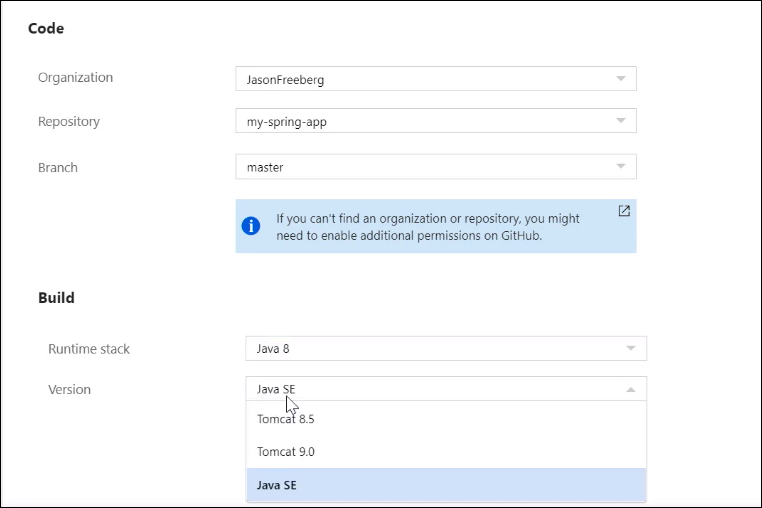
Task: Click the Build section heading
Action: 56,297
